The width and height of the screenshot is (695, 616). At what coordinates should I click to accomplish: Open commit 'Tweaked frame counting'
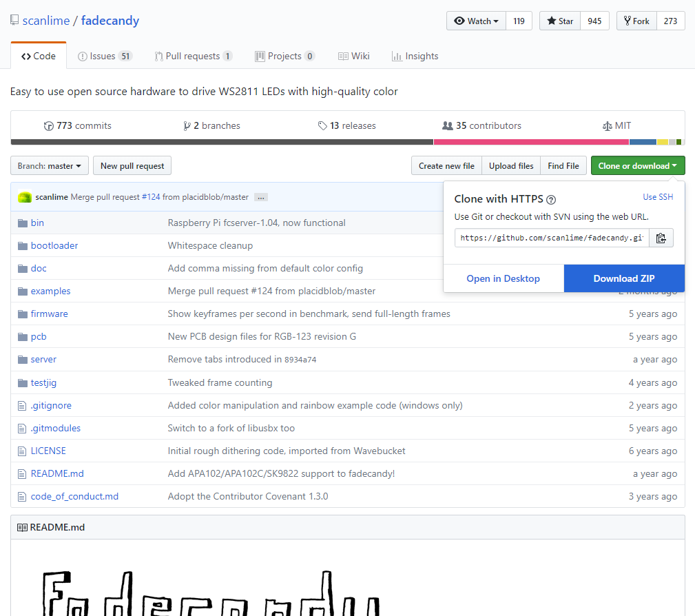pyautogui.click(x=220, y=382)
